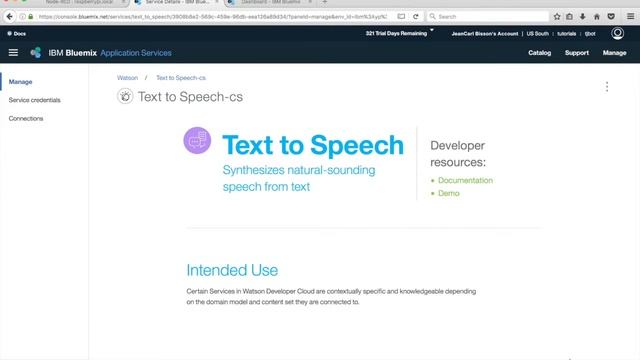Viewport: 640px width, 360px height.
Task: Open Support in the top navigation
Action: coord(576,53)
